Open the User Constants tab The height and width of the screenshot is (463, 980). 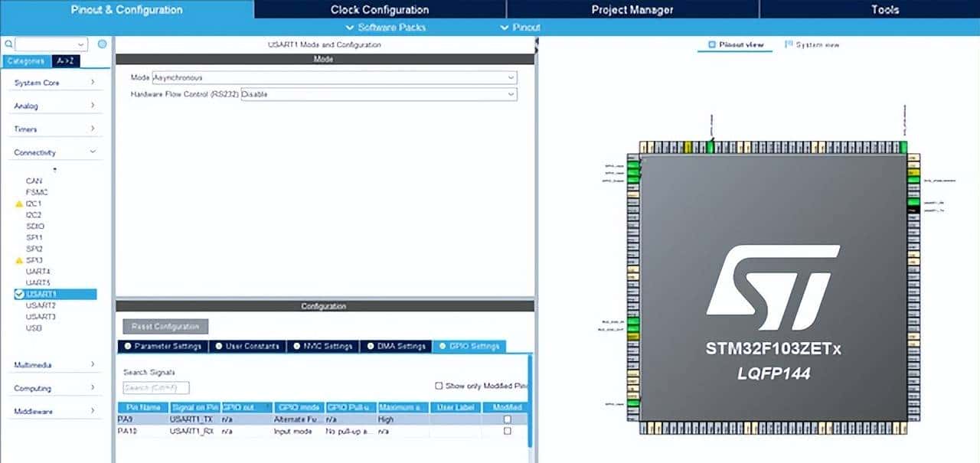(247, 346)
